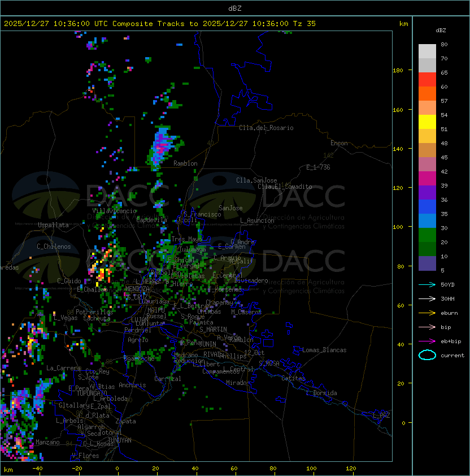Click the S_ROSA label
Screen dimensions: 470x476
coord(269,364)
